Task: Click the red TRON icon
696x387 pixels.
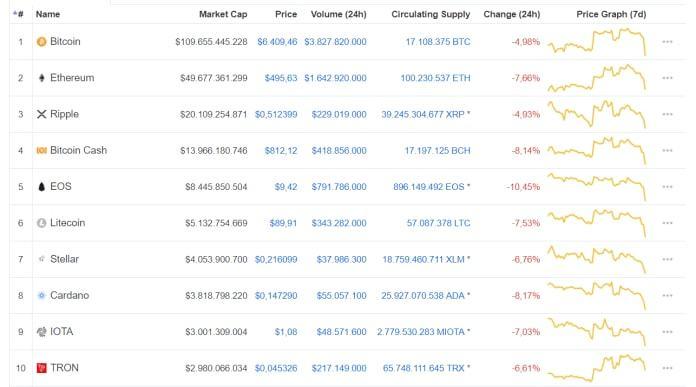Action: click(41, 368)
